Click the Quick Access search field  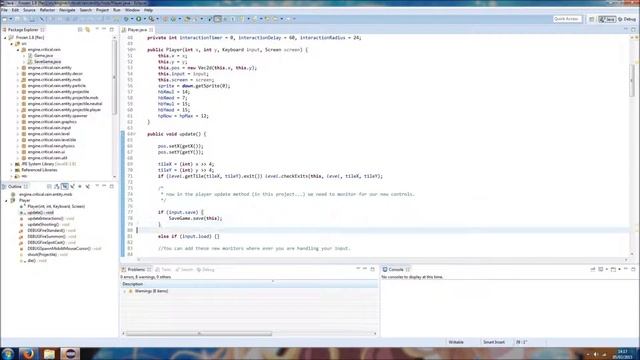click(x=567, y=19)
